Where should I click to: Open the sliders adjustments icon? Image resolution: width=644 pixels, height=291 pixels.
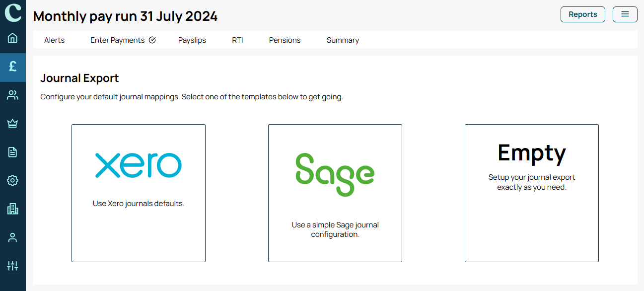pyautogui.click(x=13, y=266)
